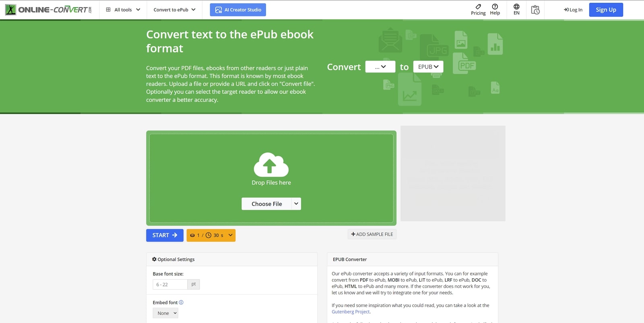Expand Choose File source options arrow

pyautogui.click(x=296, y=204)
